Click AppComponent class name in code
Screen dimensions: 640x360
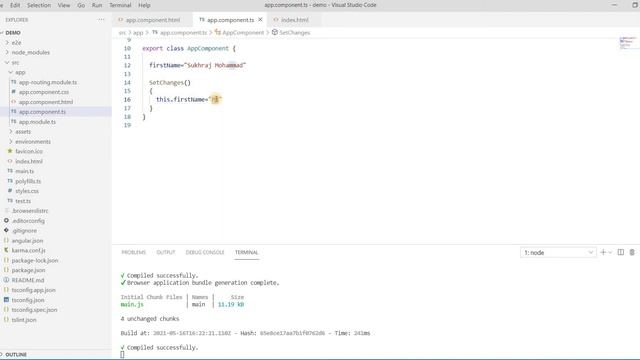[x=208, y=49]
